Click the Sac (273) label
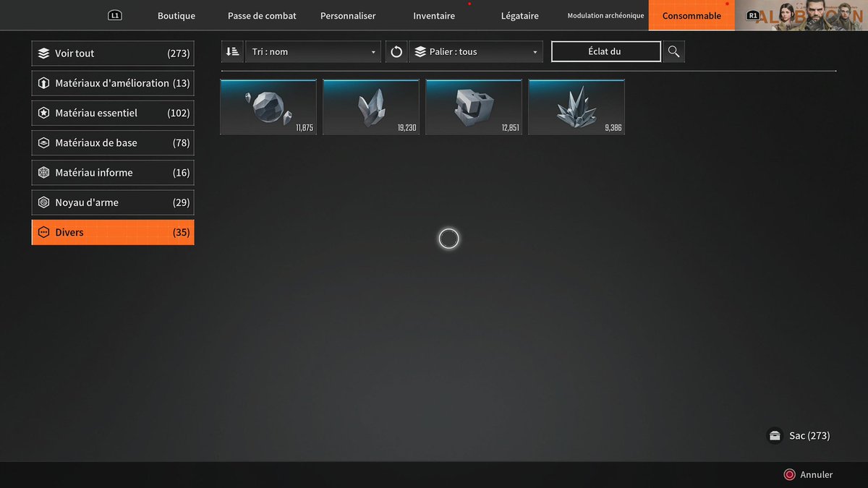 (x=809, y=436)
